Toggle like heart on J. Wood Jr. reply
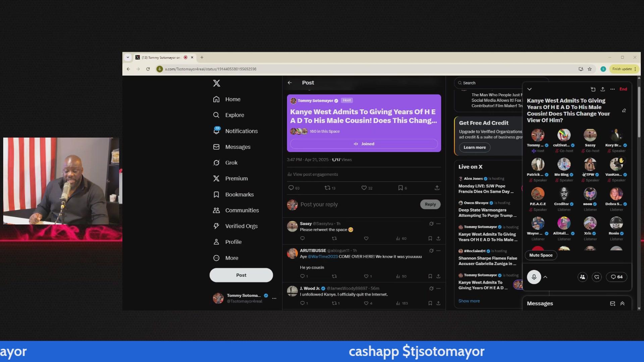 (366, 303)
